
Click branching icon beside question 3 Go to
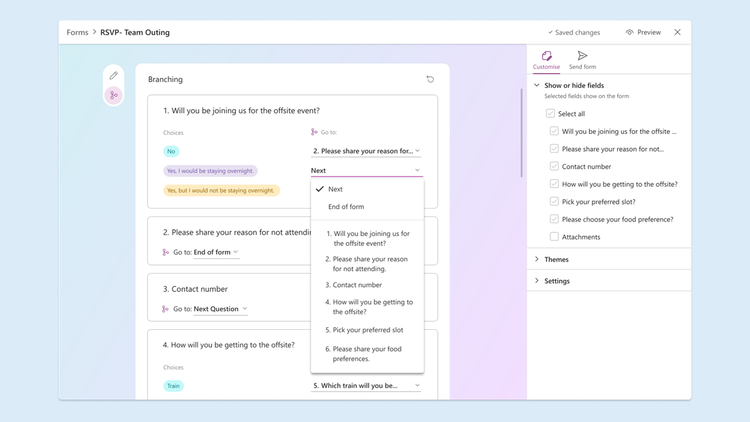point(165,309)
